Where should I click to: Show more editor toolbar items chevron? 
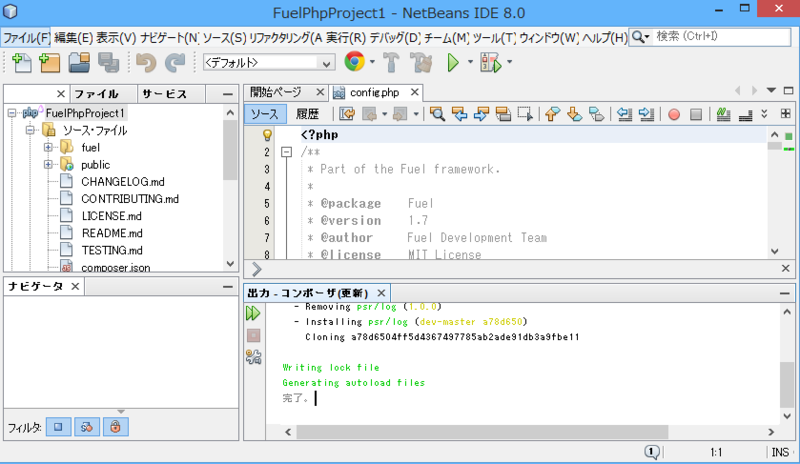pyautogui.click(x=764, y=114)
